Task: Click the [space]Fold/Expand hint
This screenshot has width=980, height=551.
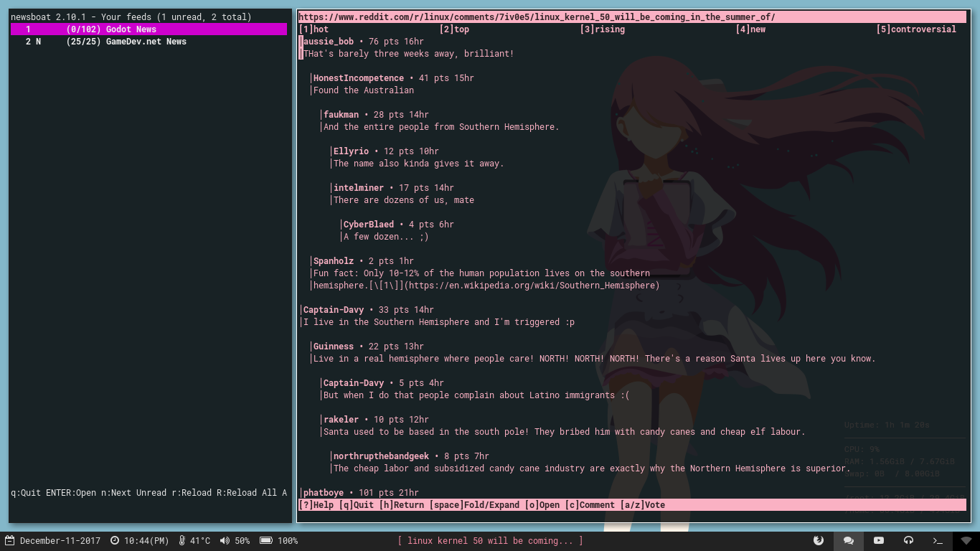Action: (x=474, y=505)
